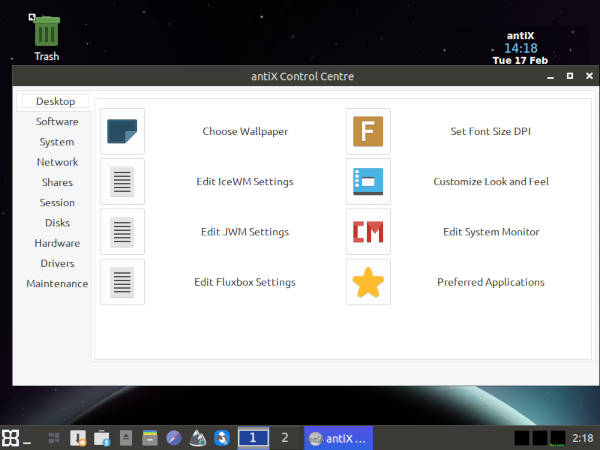This screenshot has height=450, width=600.
Task: Click the Edit JWM Settings document icon
Action: coord(123,232)
